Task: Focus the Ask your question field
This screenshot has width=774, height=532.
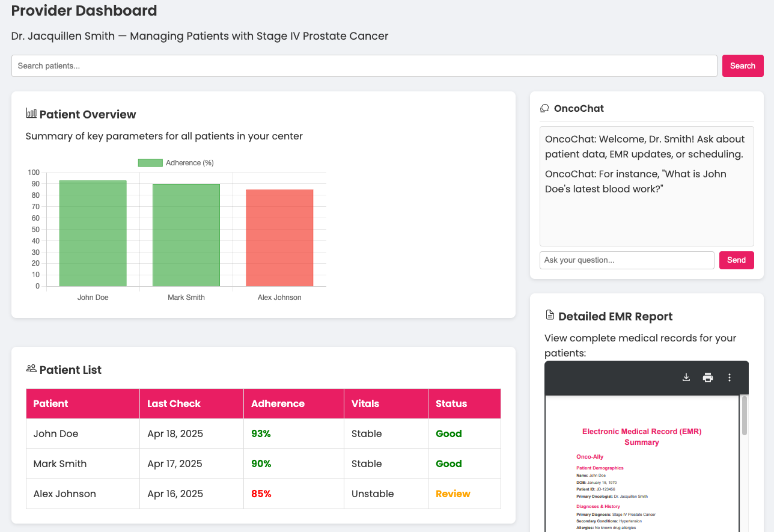Action: (627, 260)
